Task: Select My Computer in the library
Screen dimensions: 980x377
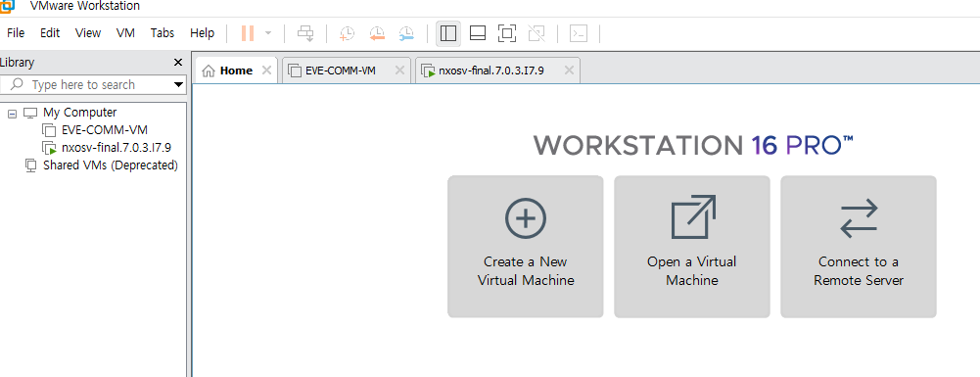Action: coord(79,113)
